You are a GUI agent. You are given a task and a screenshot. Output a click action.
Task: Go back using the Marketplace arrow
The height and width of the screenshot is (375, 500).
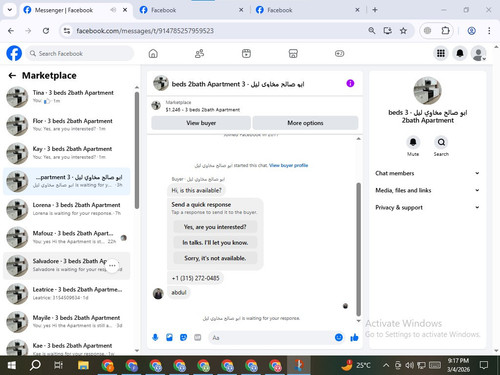(12, 76)
